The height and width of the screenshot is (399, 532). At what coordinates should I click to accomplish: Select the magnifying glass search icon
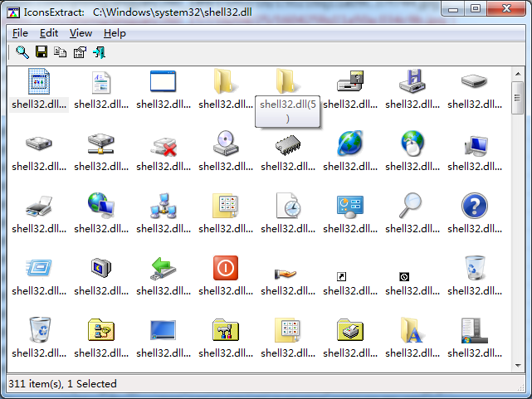[411, 205]
